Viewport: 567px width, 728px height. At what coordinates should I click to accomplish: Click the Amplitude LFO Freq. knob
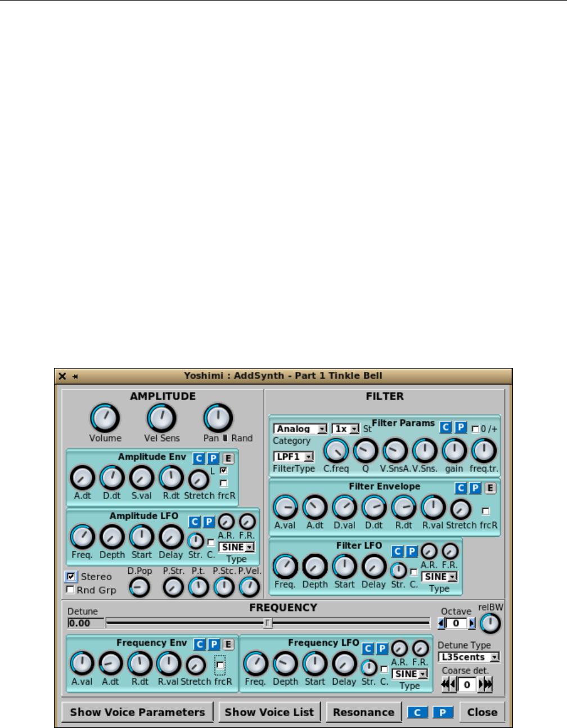pyautogui.click(x=82, y=537)
